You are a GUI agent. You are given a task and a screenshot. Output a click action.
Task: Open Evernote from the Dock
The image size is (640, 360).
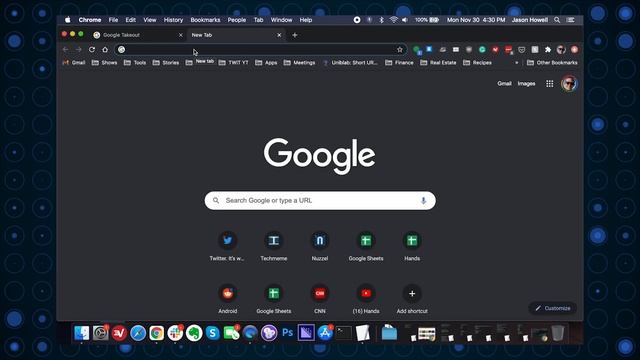[x=194, y=333]
